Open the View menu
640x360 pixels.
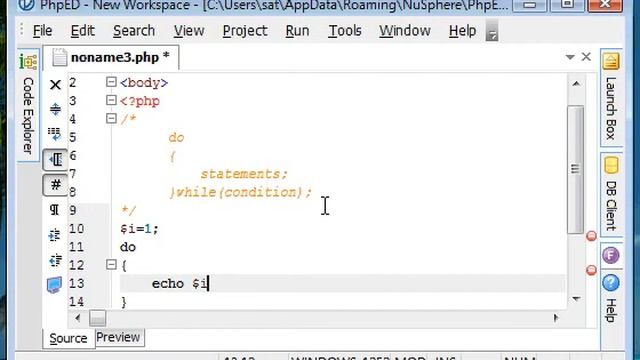pos(189,31)
